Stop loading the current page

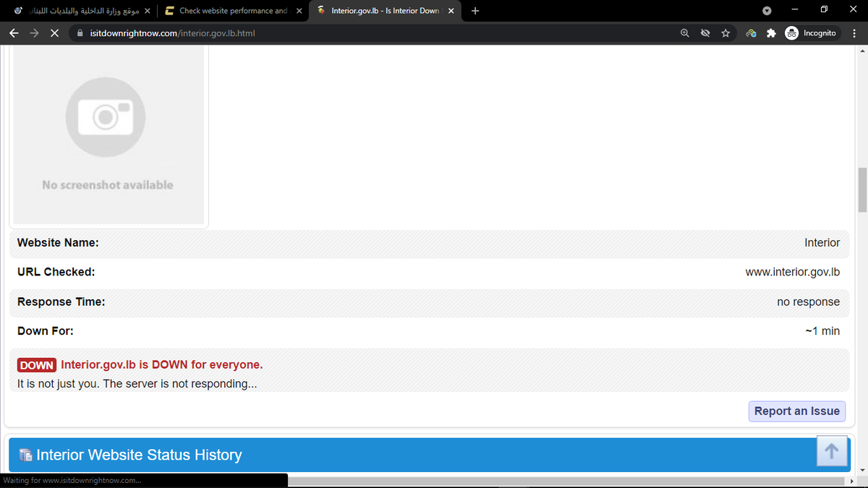tap(54, 33)
